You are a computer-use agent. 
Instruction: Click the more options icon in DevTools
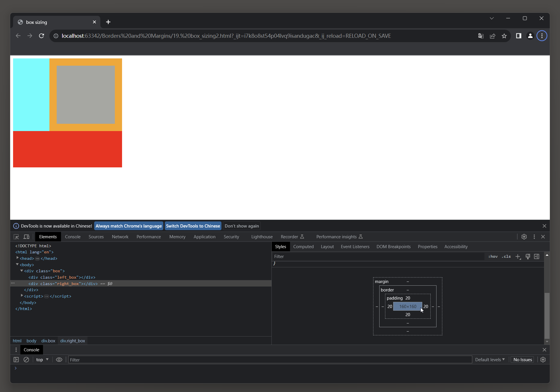(x=534, y=237)
